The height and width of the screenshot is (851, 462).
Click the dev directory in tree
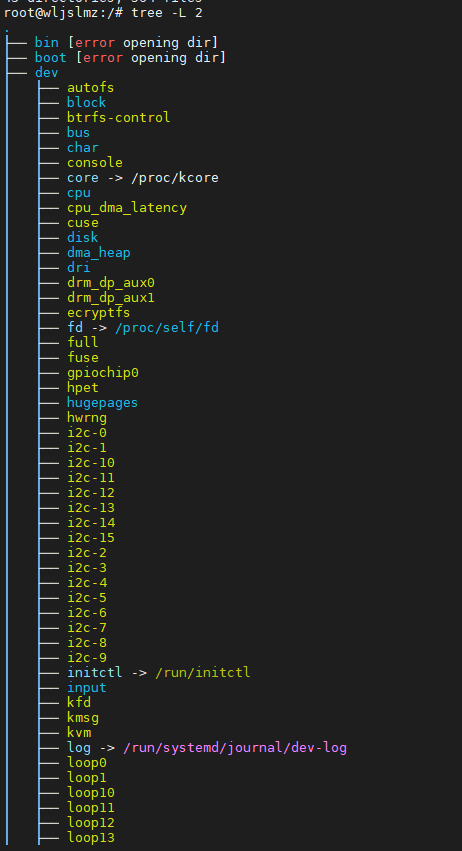47,73
